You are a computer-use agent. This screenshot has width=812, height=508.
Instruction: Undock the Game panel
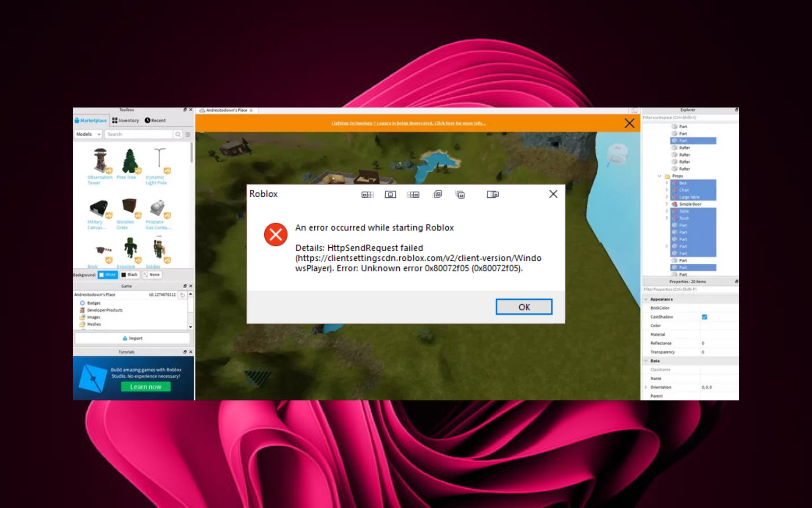point(185,286)
